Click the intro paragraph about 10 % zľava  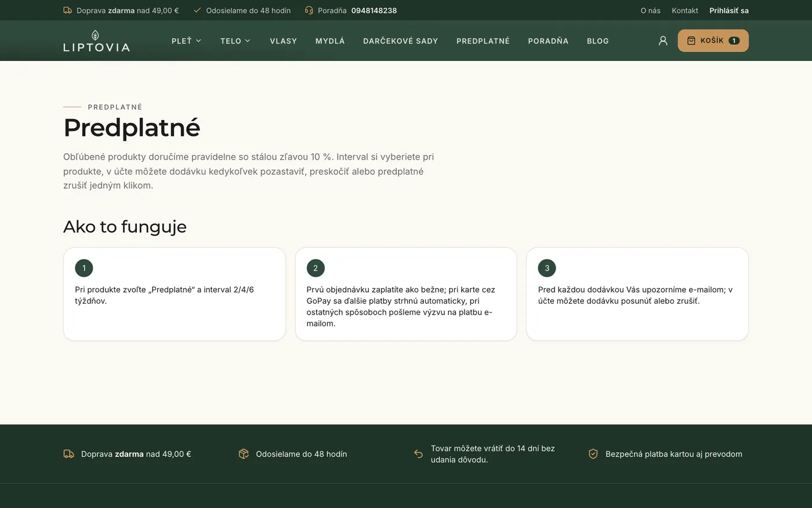click(249, 171)
